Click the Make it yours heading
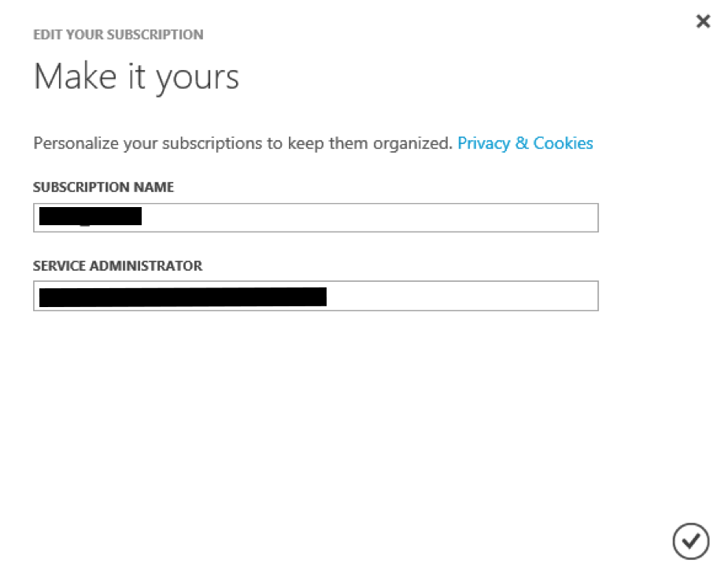 click(x=136, y=76)
